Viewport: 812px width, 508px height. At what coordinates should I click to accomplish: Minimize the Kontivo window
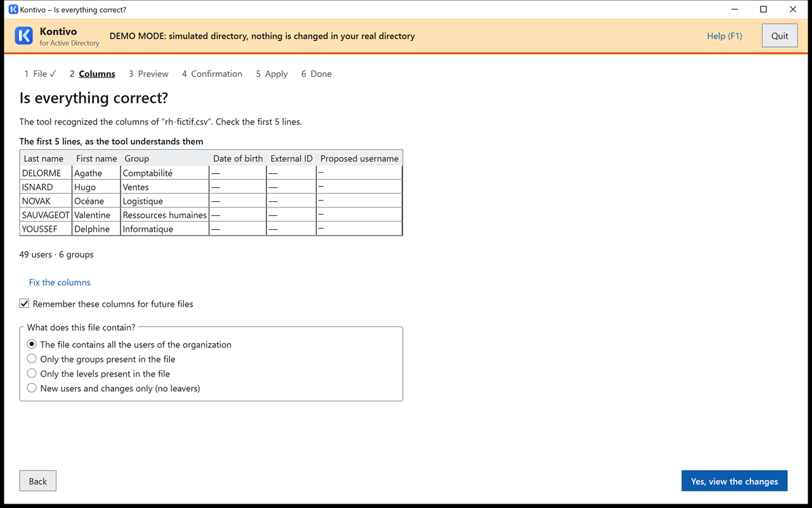(x=735, y=10)
